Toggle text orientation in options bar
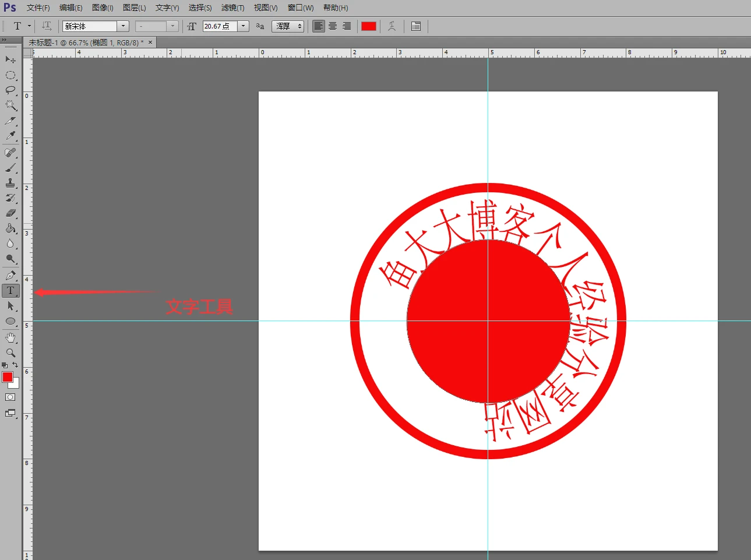Screen dimensions: 751x560 [x=47, y=26]
